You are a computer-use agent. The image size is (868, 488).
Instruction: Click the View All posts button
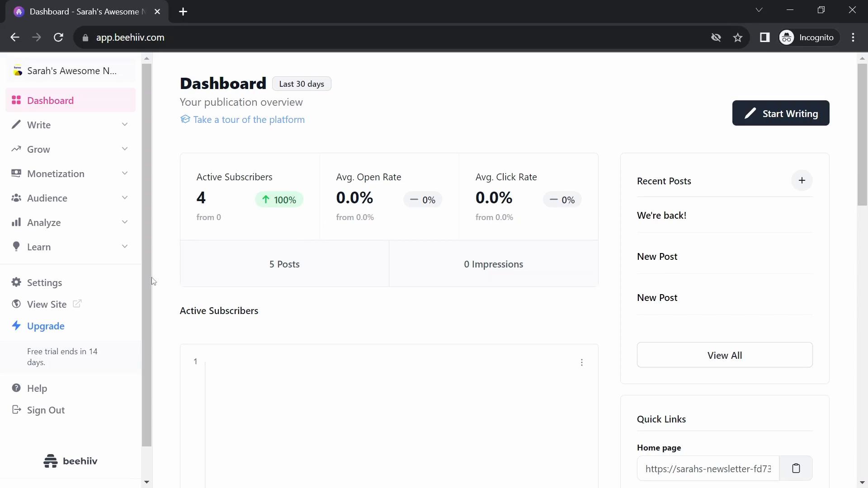pyautogui.click(x=724, y=355)
